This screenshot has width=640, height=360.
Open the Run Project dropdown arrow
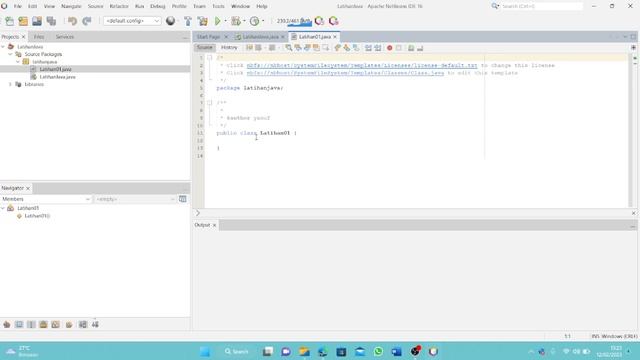pyautogui.click(x=225, y=21)
